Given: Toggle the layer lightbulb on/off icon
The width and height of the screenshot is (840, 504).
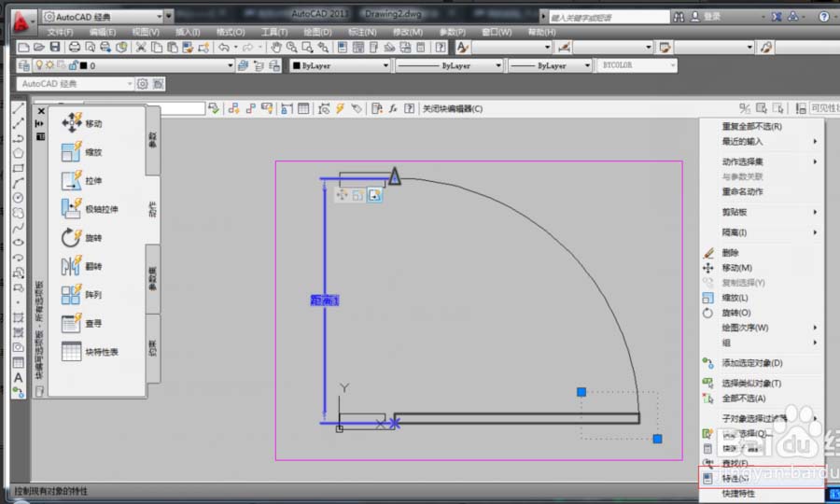Looking at the screenshot, I should coord(39,66).
